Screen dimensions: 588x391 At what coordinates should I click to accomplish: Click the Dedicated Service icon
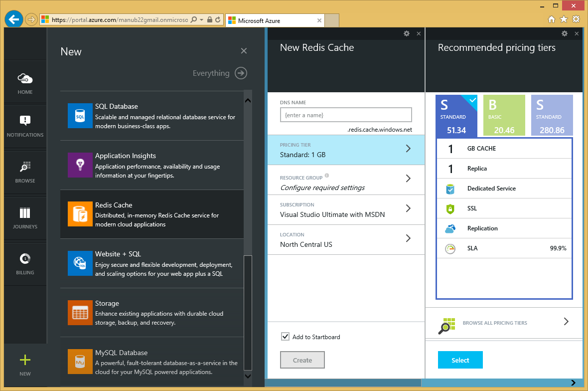point(450,189)
